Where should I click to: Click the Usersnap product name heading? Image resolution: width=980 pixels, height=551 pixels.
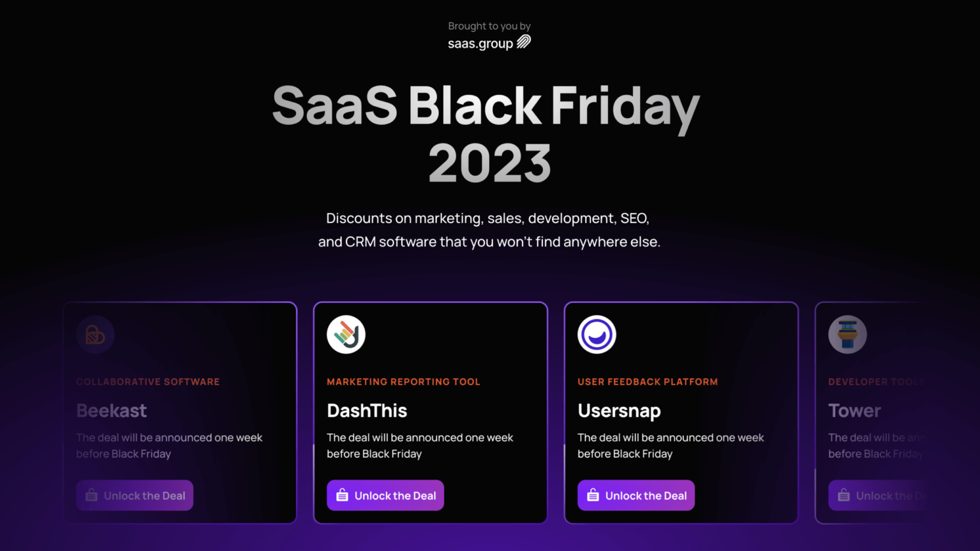(619, 411)
